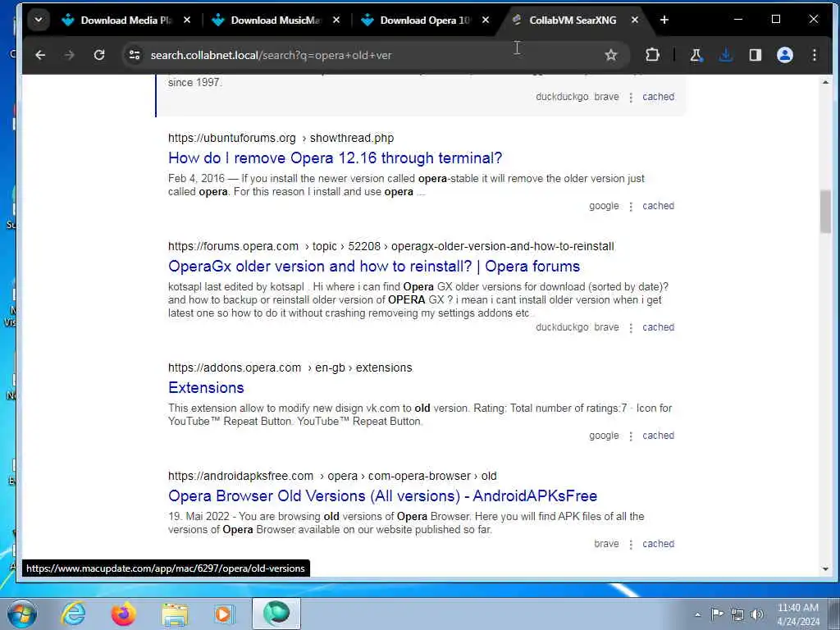The width and height of the screenshot is (840, 630).
Task: Open Opera Browser Old Versions AndroidAPKsFree result
Action: coord(382,495)
